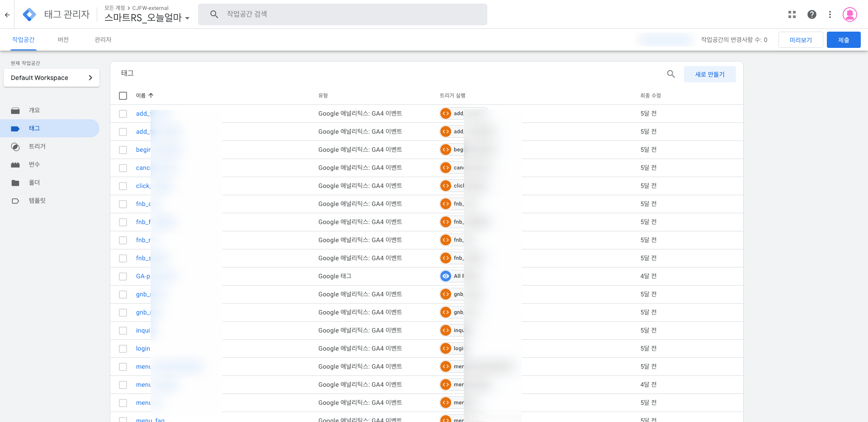This screenshot has height=422, width=868.
Task: Click the 새로 만들기 button
Action: coord(709,74)
